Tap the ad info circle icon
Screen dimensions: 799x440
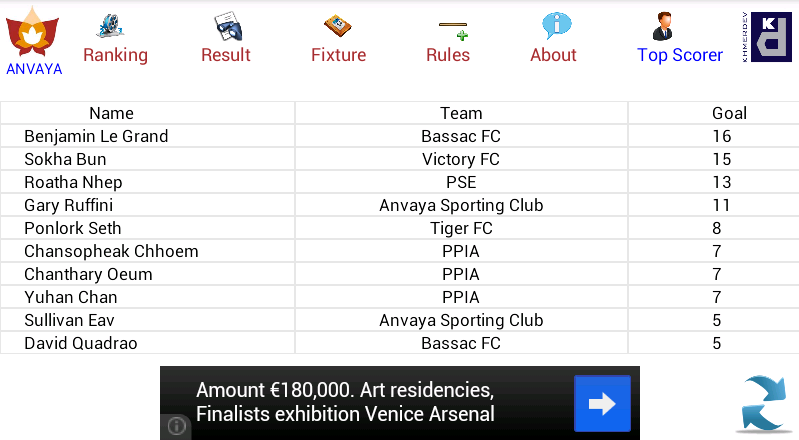[x=176, y=426]
